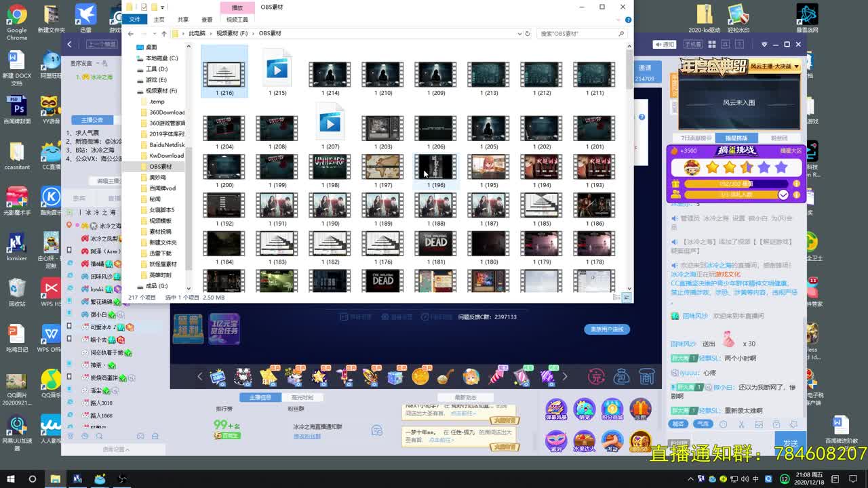The width and height of the screenshot is (868, 488).
Task: Click the quick access dropdown in Explorer title bar
Action: click(161, 7)
